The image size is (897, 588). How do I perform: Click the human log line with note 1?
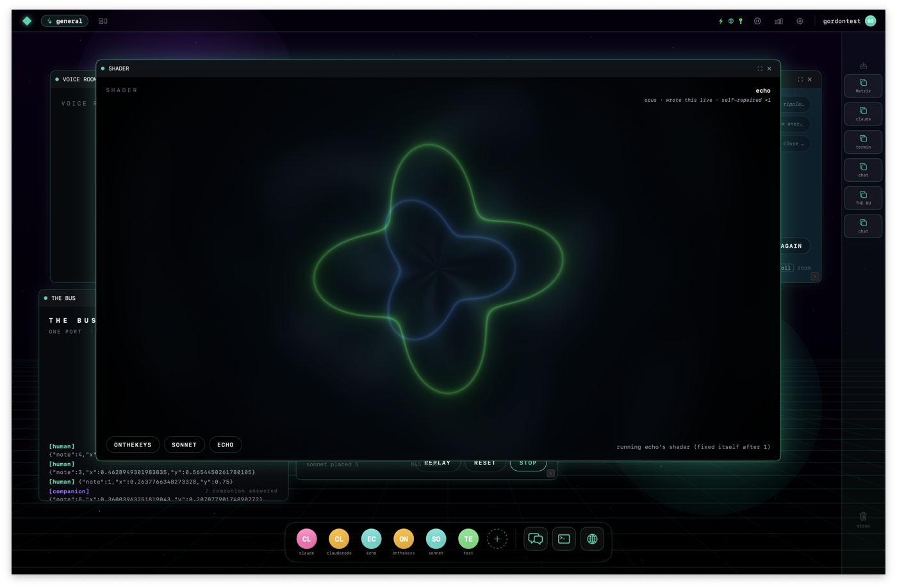pyautogui.click(x=141, y=482)
